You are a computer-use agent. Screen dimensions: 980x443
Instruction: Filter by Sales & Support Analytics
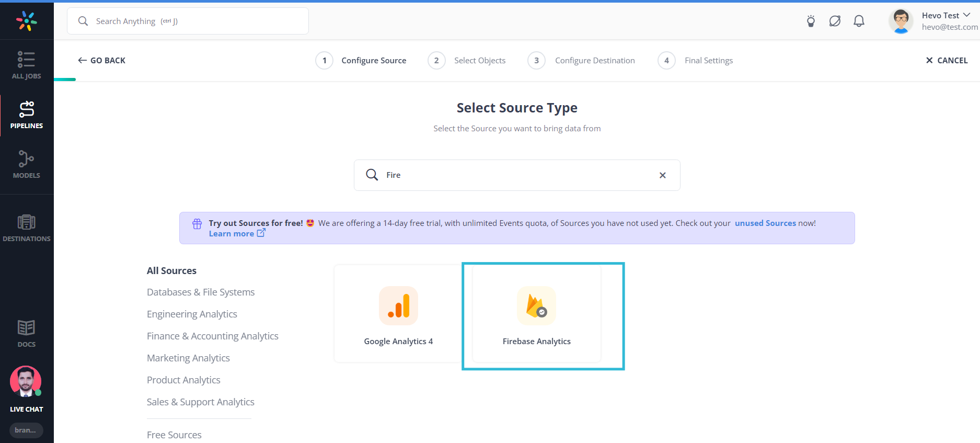201,402
